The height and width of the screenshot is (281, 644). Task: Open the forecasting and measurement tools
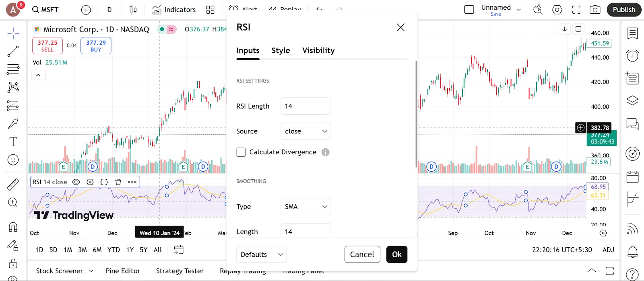tap(13, 105)
